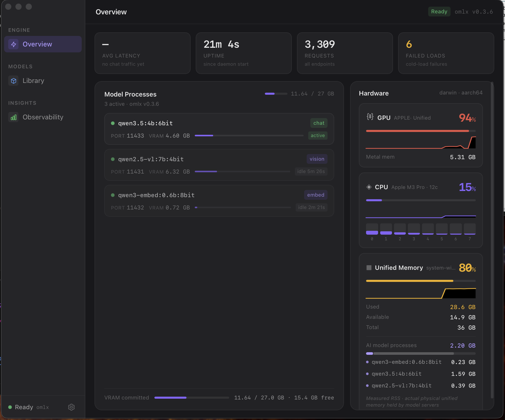The image size is (505, 420).
Task: Click the Total 36 GB value
Action: pos(466,328)
